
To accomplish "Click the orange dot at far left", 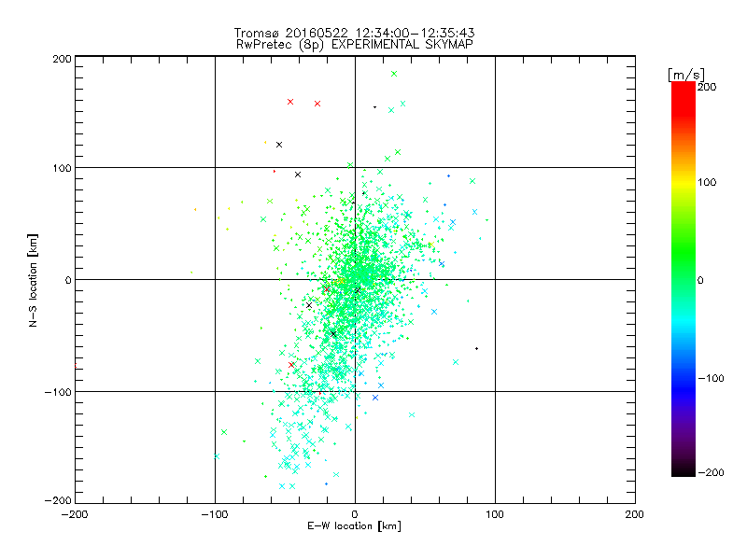I will pos(195,209).
